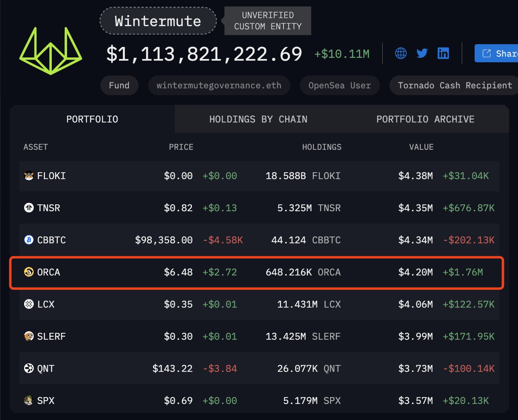518x420 pixels.
Task: Click the SPX holdings 5.179M
Action: (300, 401)
